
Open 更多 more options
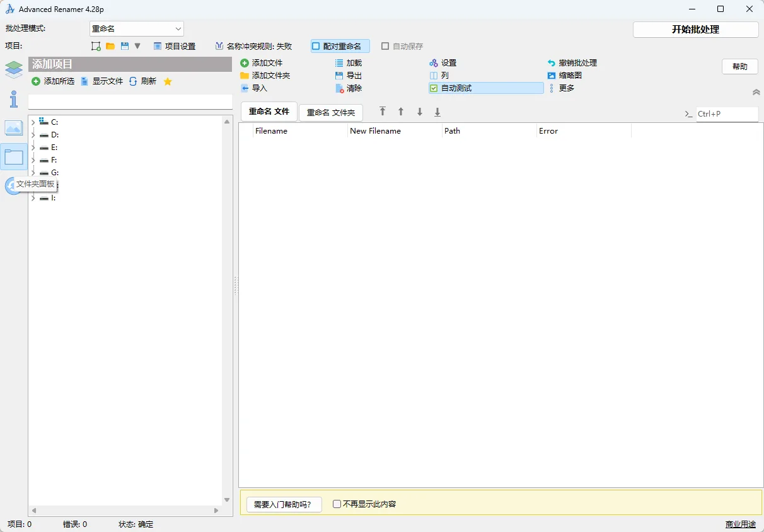(561, 88)
